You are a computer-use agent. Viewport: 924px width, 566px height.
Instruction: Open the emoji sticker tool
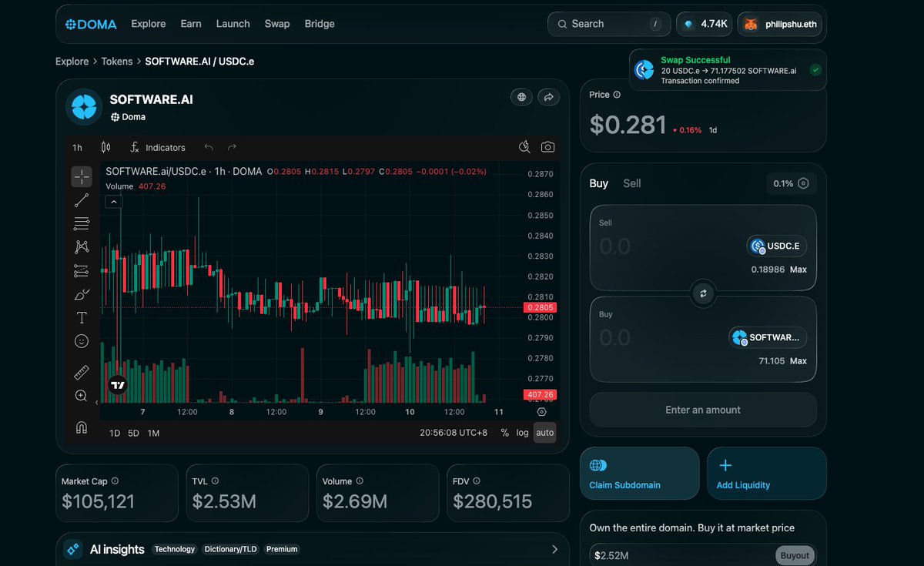[x=82, y=340]
